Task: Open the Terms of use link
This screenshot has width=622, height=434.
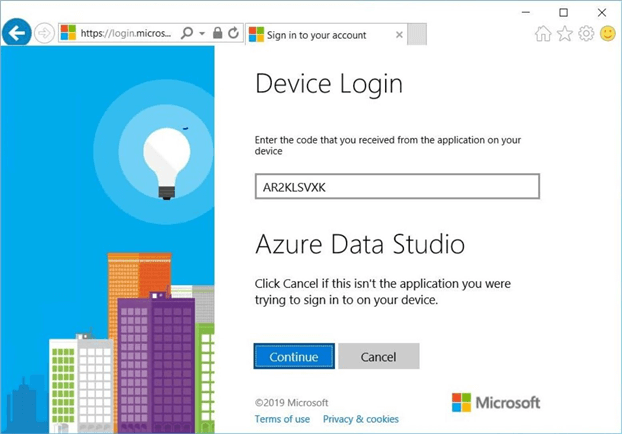Action: (x=282, y=419)
